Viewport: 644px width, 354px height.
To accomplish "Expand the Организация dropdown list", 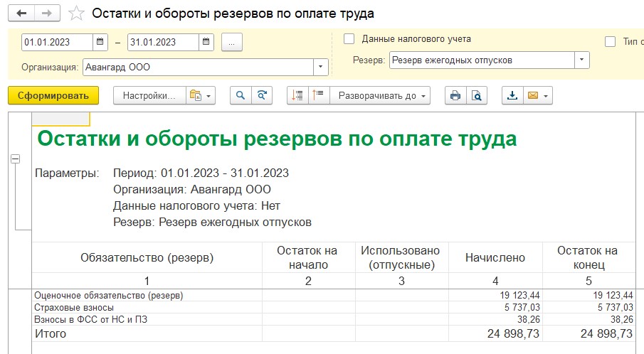I will tap(320, 67).
